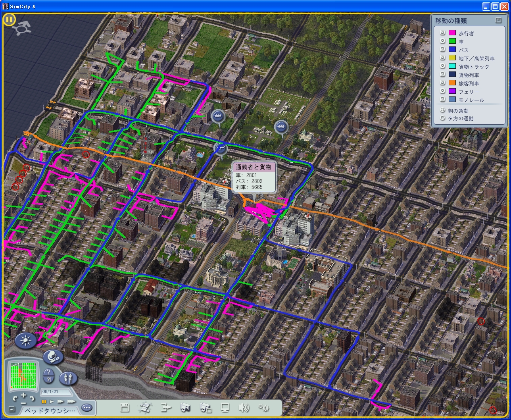The height and width of the screenshot is (420, 511).
Task: Click the magenta 歩行者 color swatch
Action: [x=452, y=33]
